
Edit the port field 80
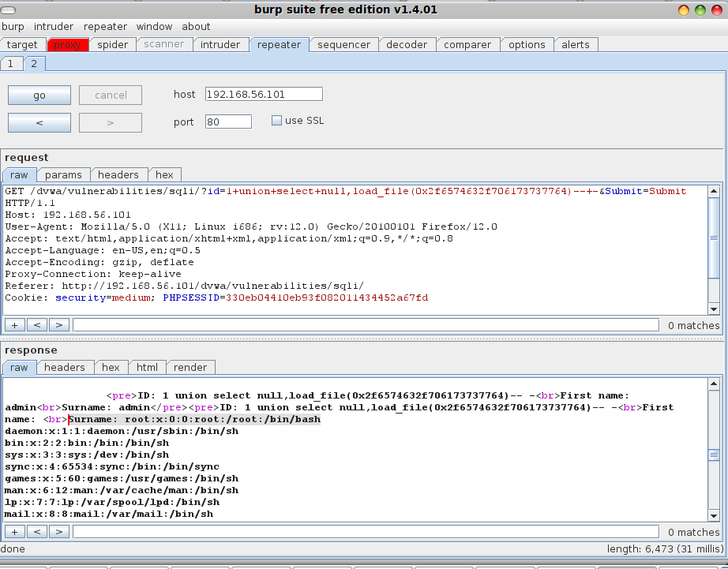[228, 122]
